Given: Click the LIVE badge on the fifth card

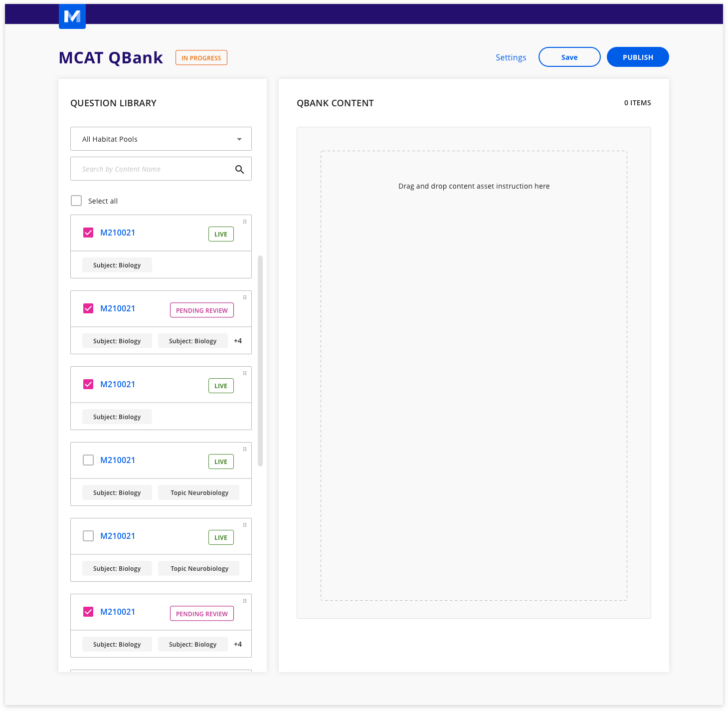Looking at the screenshot, I should coord(221,537).
